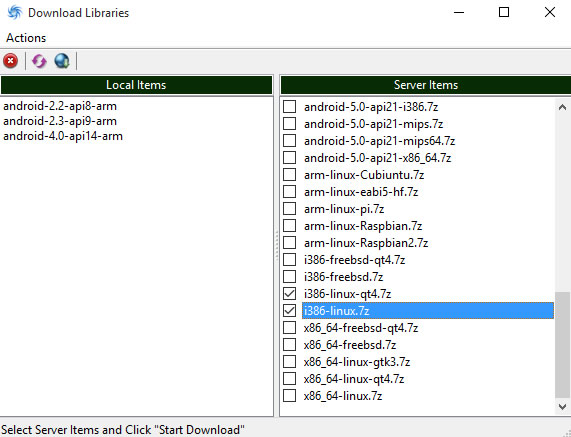Click the scroll up arrow of server list
This screenshot has width=571, height=437.
(562, 107)
